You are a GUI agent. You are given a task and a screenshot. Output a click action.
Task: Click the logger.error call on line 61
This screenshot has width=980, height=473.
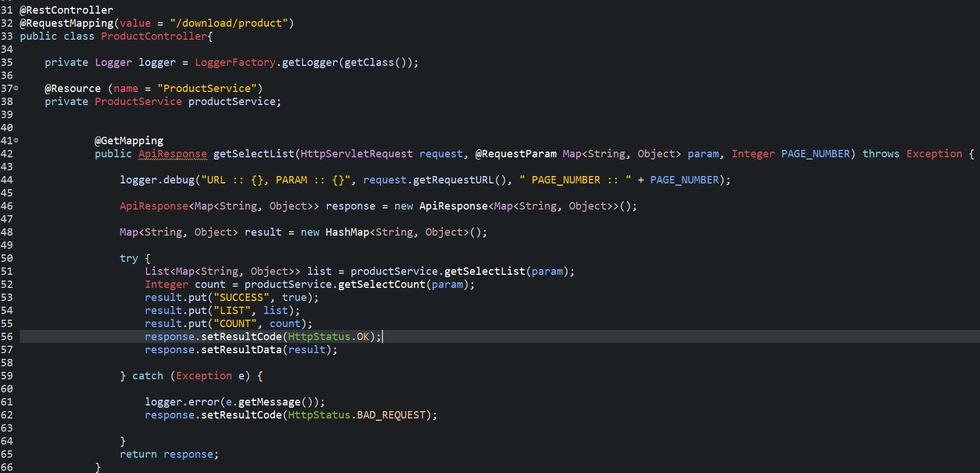click(x=182, y=402)
